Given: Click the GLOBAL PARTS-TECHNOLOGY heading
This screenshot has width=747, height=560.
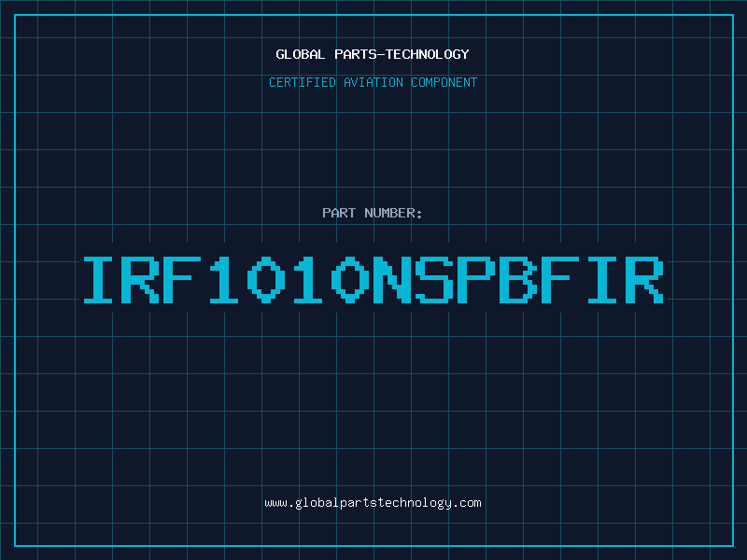Looking at the screenshot, I should pyautogui.click(x=373, y=54).
